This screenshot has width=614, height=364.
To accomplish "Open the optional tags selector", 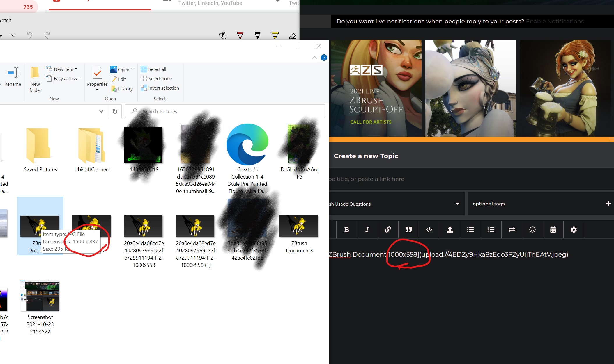I will pyautogui.click(x=541, y=204).
